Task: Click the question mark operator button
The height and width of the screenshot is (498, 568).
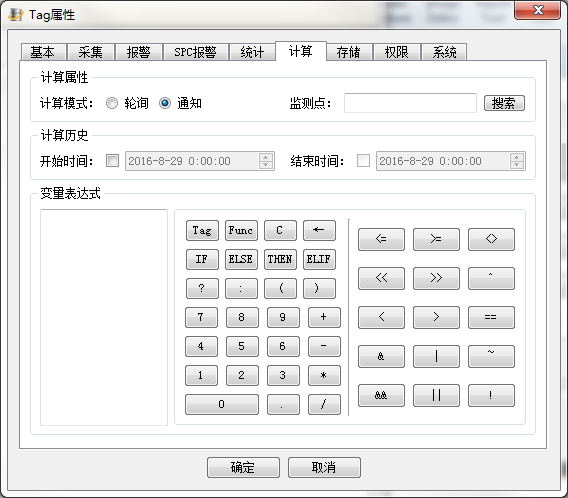Action: pos(202,288)
